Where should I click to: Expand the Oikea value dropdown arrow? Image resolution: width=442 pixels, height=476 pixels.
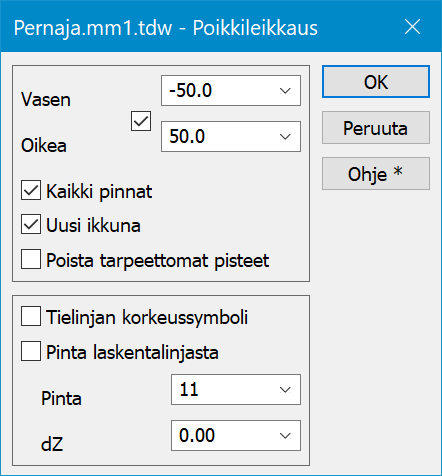point(285,137)
